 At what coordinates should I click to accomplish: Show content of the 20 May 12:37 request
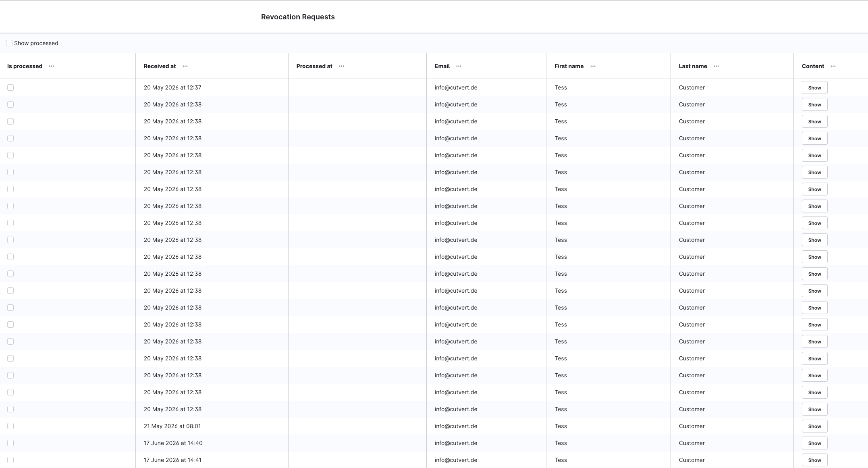(814, 87)
